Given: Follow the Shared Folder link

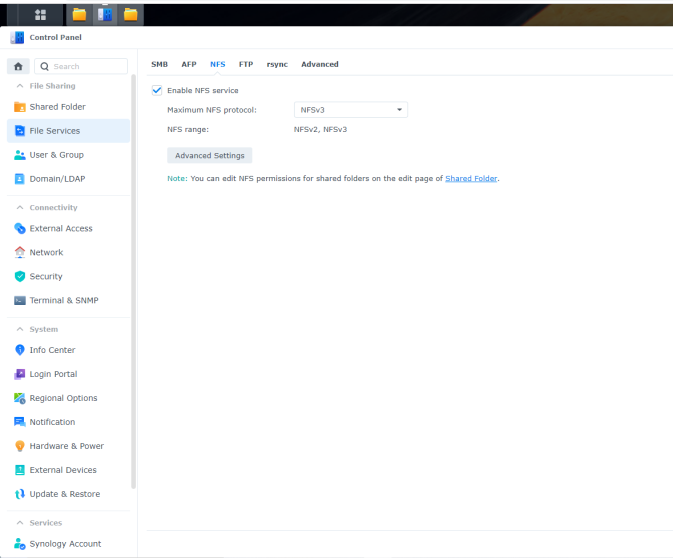Looking at the screenshot, I should click(x=471, y=179).
